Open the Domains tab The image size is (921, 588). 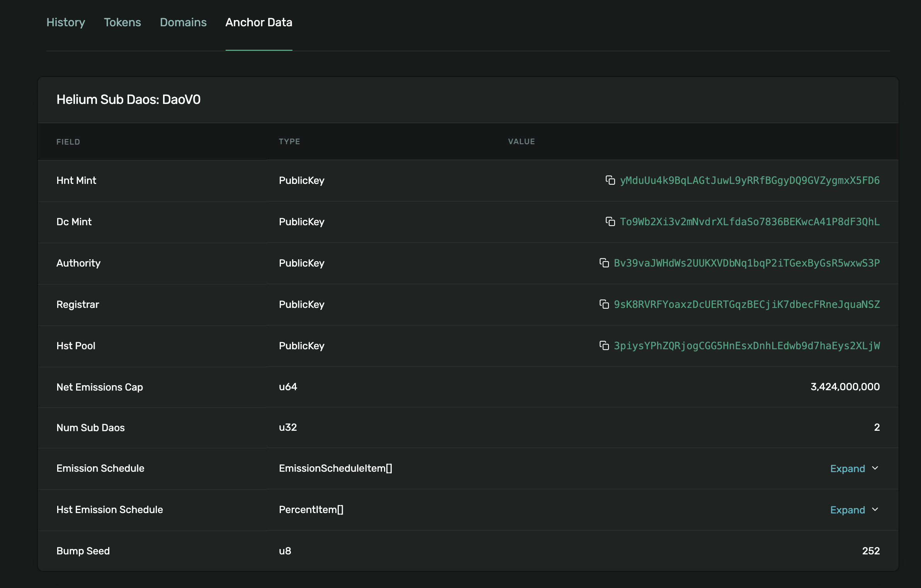click(x=184, y=22)
